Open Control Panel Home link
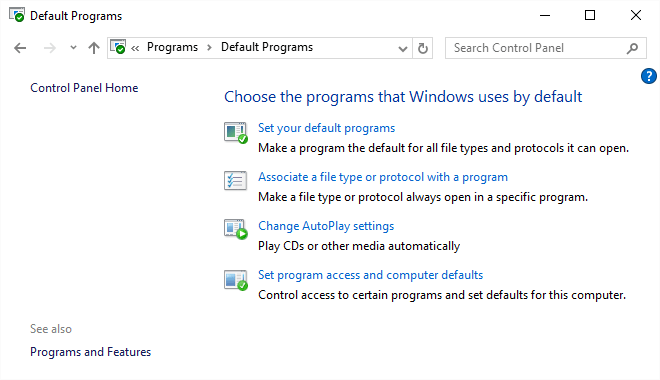Viewport: 660px width, 380px height. pos(84,88)
